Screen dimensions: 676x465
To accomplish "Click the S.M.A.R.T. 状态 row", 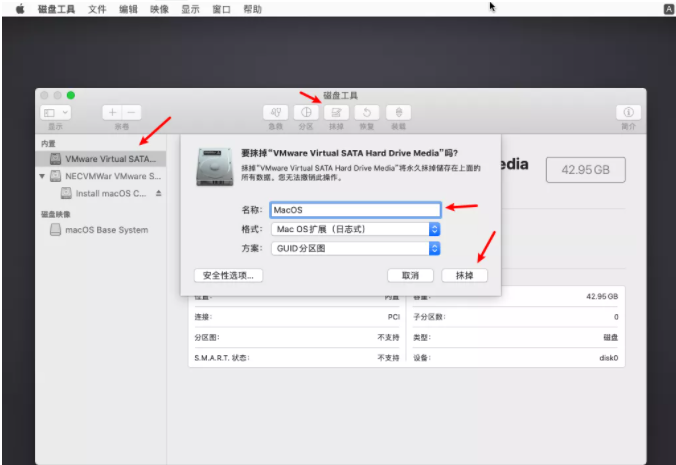I will click(297, 358).
